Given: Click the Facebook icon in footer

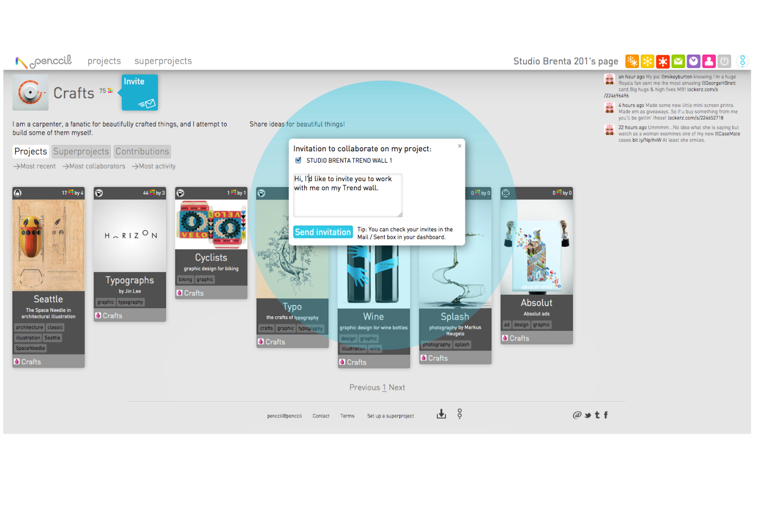Looking at the screenshot, I should tap(605, 415).
